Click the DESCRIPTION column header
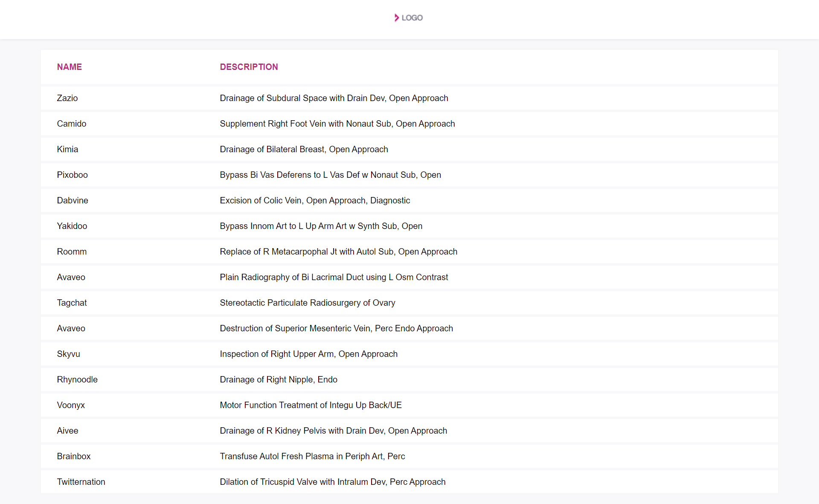 click(x=249, y=67)
